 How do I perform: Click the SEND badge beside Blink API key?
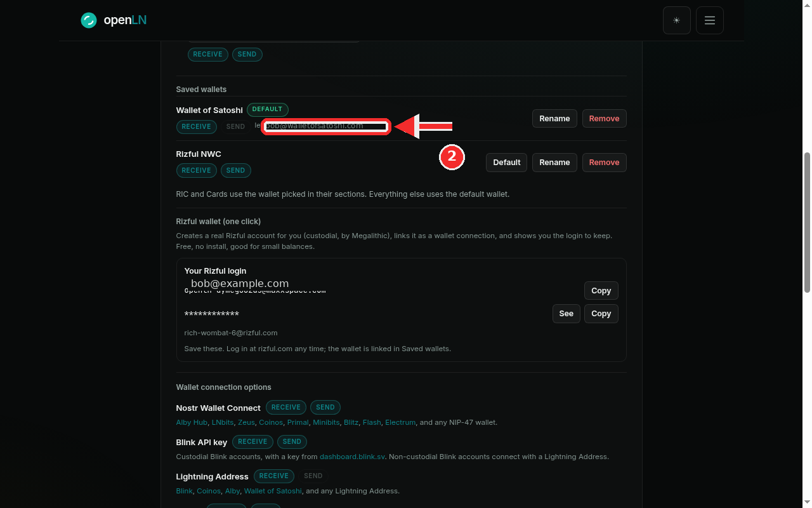292,441
